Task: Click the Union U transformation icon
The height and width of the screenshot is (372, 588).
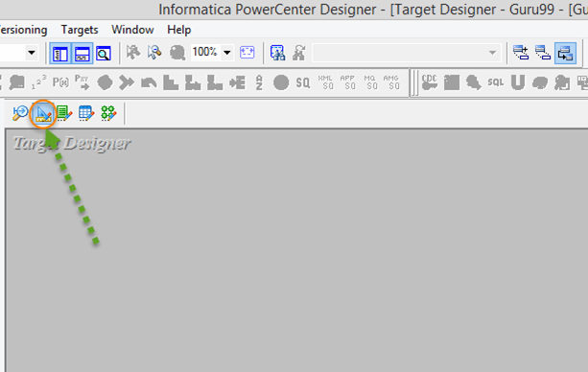Action: [x=518, y=82]
